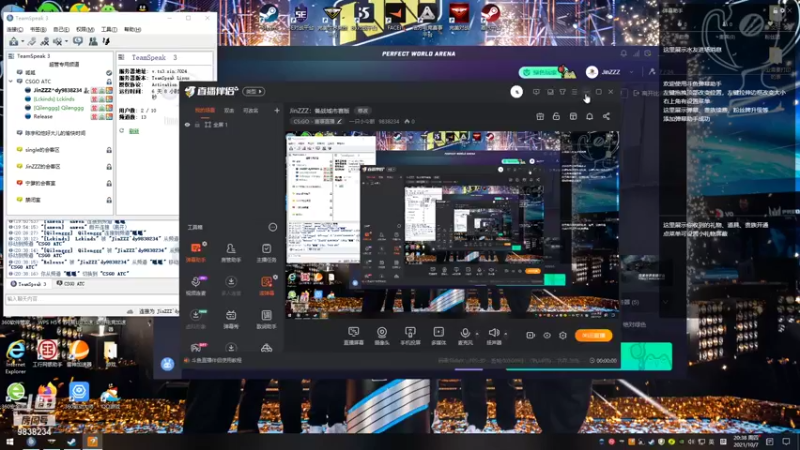Screen dimensions: 800x450
Task: Open the 弹幕助手 tool in toolbox
Action: (196, 252)
